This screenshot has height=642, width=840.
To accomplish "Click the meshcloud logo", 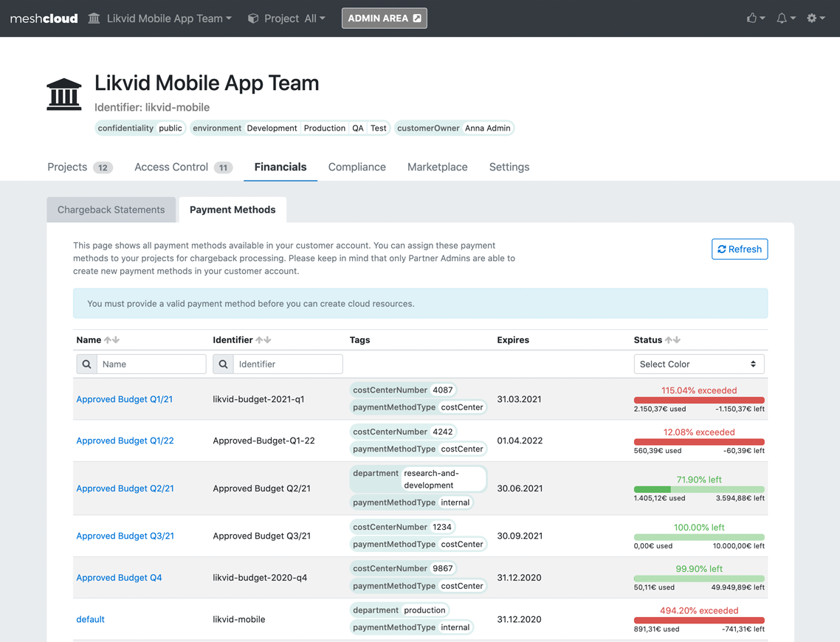I will click(x=43, y=18).
